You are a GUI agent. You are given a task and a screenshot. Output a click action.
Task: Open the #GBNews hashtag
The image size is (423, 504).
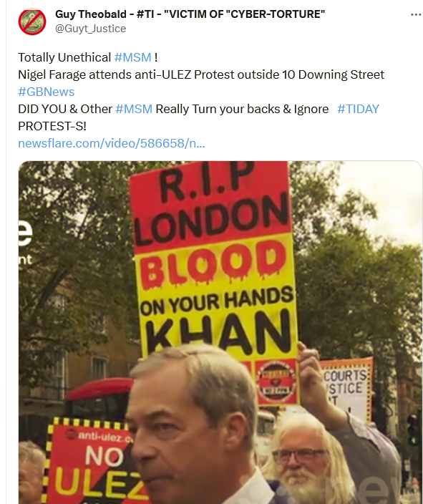point(47,92)
